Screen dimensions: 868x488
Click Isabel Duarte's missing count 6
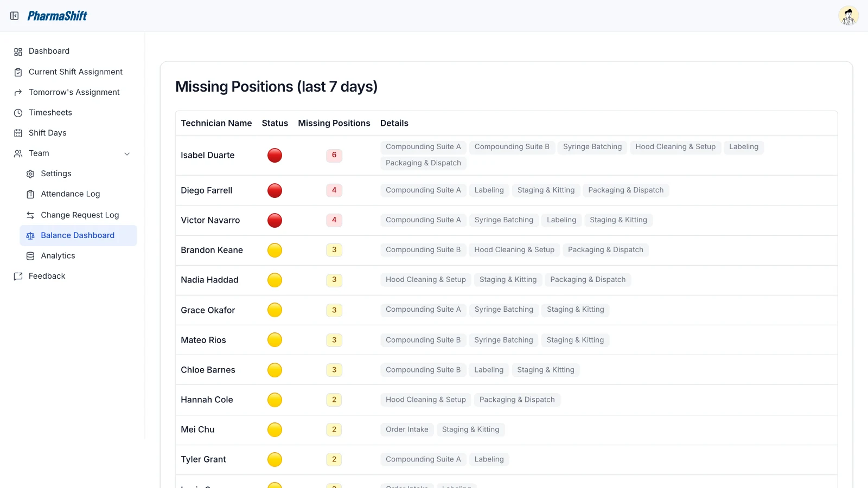334,155
